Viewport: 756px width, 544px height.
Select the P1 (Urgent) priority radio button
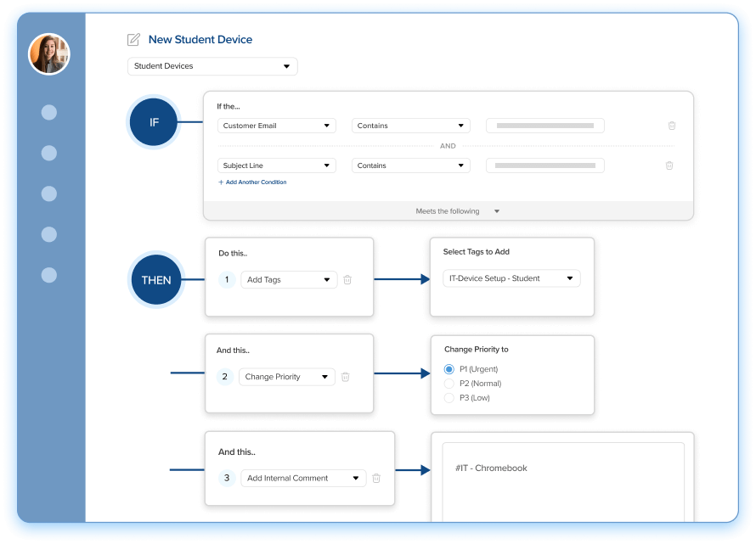click(x=449, y=369)
